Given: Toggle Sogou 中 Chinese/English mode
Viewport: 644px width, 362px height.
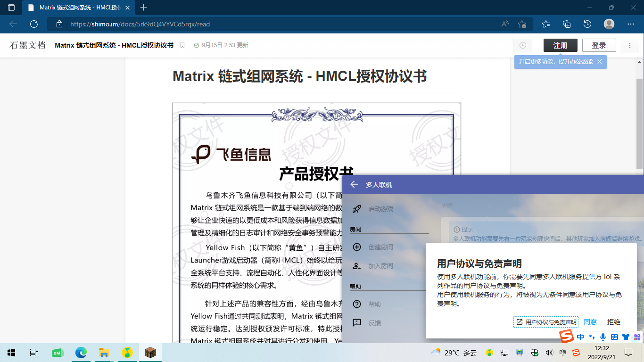Looking at the screenshot, I should coord(580,337).
